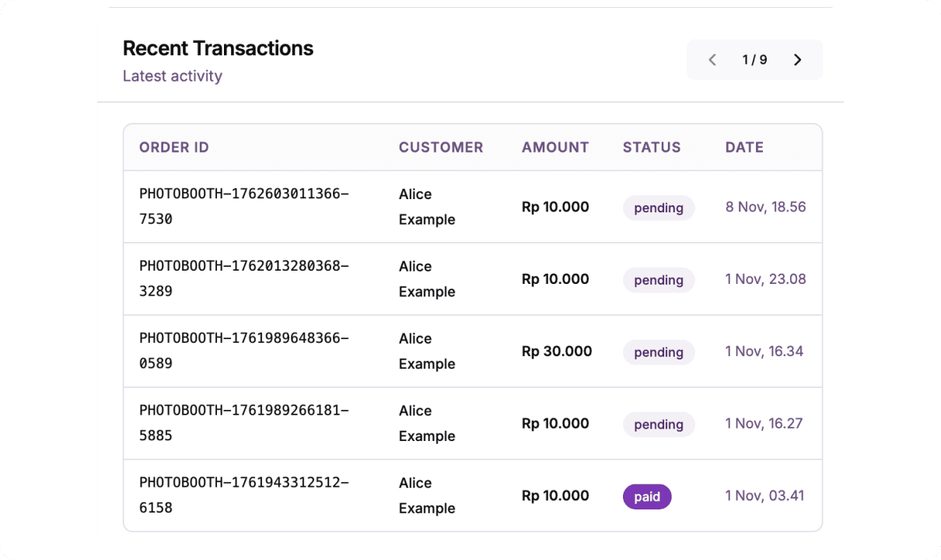
Task: Go to next transactions page
Action: (x=797, y=60)
